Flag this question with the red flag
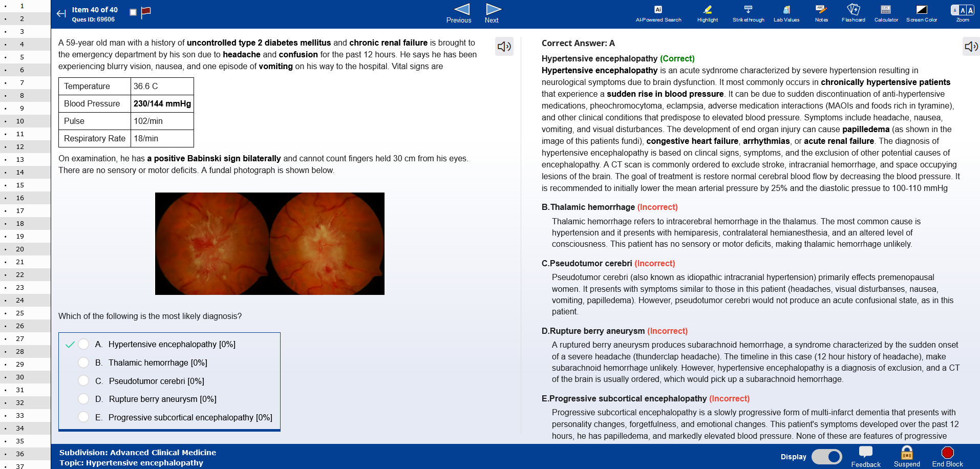 tap(146, 12)
